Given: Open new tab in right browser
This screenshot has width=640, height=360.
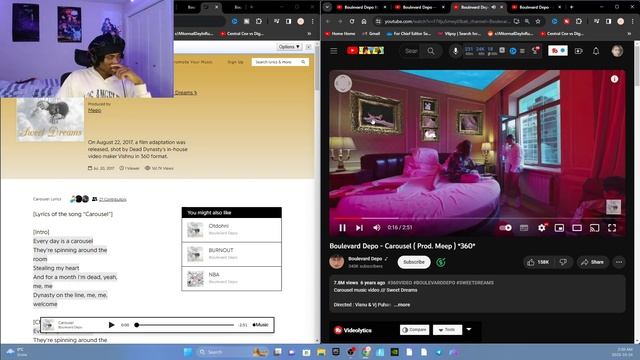Looking at the screenshot, I should click(x=571, y=7).
